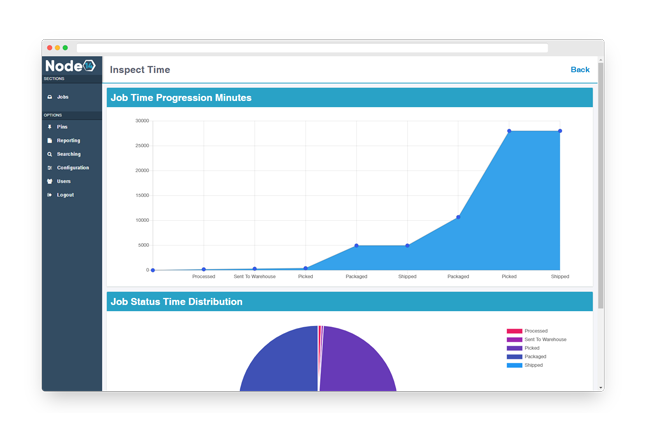Click the Job Time Progression Minutes header
This screenshot has height=445, width=647.
349,98
